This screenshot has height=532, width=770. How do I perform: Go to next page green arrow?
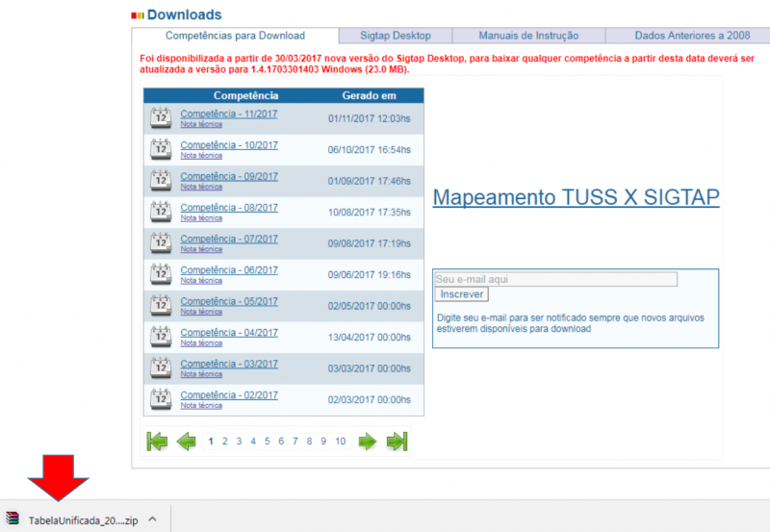pyautogui.click(x=368, y=442)
